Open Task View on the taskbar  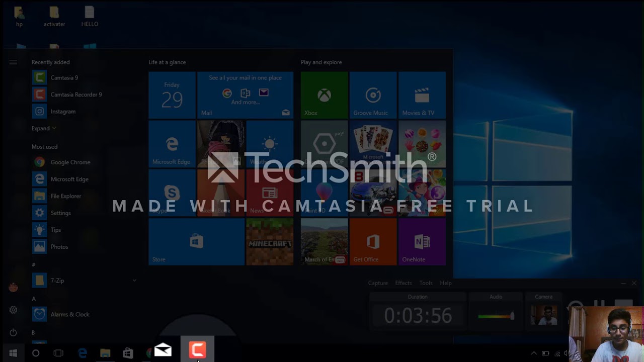click(x=58, y=353)
